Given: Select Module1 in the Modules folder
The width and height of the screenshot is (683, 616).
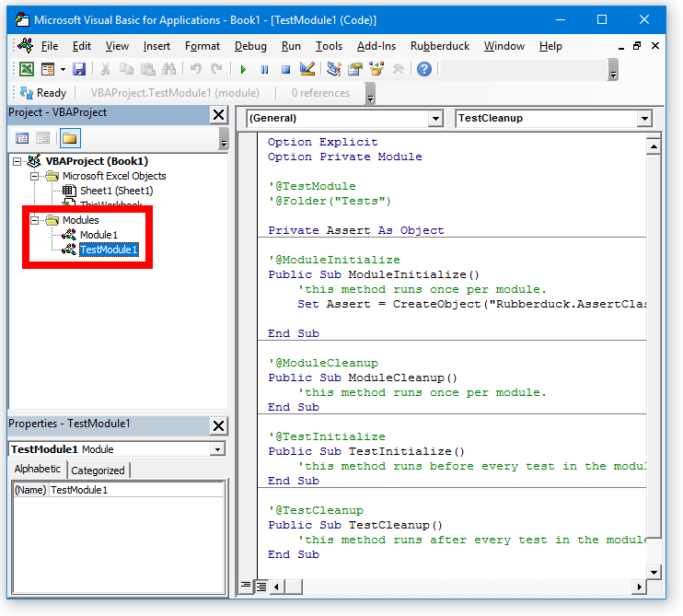Looking at the screenshot, I should [x=98, y=235].
